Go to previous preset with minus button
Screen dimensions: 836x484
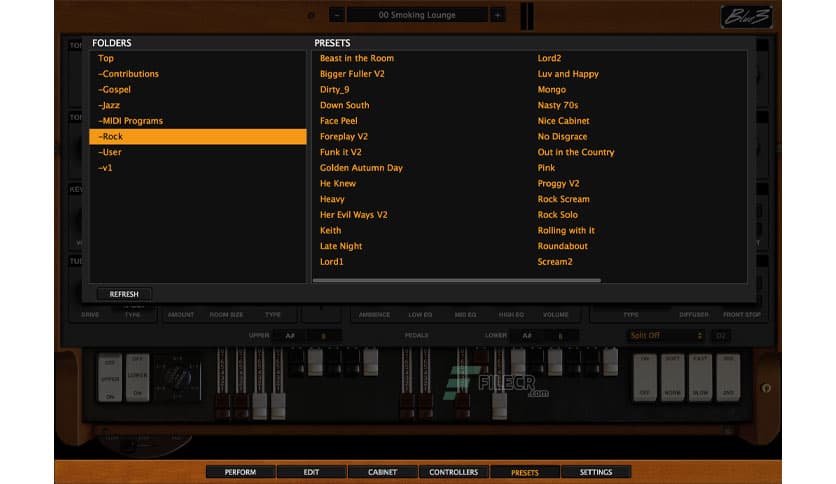pos(336,15)
